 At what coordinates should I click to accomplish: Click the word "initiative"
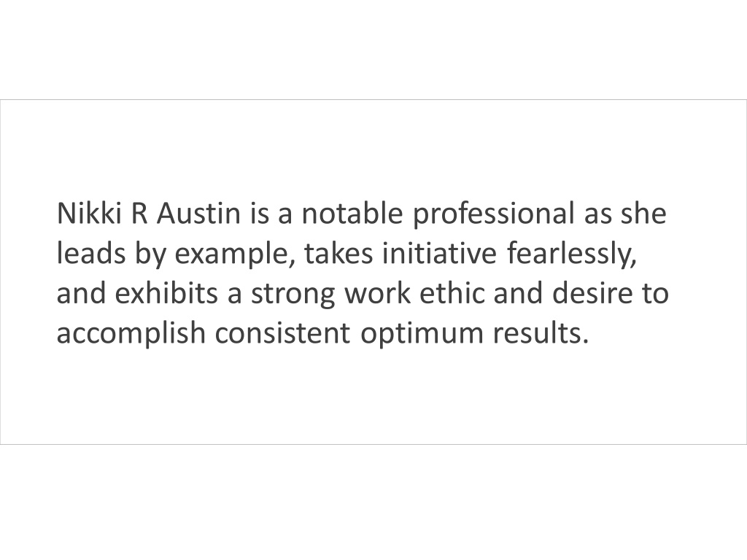pos(439,253)
